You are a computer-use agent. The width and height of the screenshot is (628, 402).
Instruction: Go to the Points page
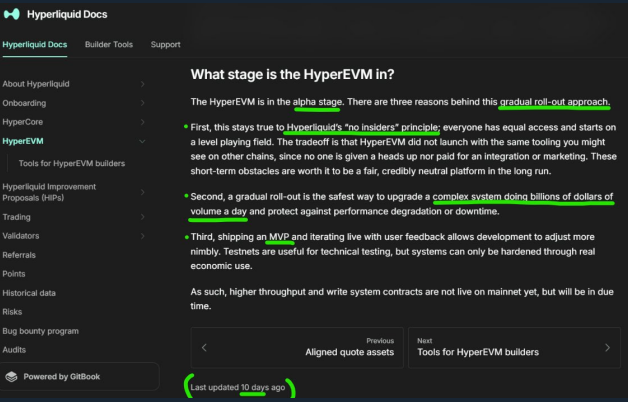[14, 274]
